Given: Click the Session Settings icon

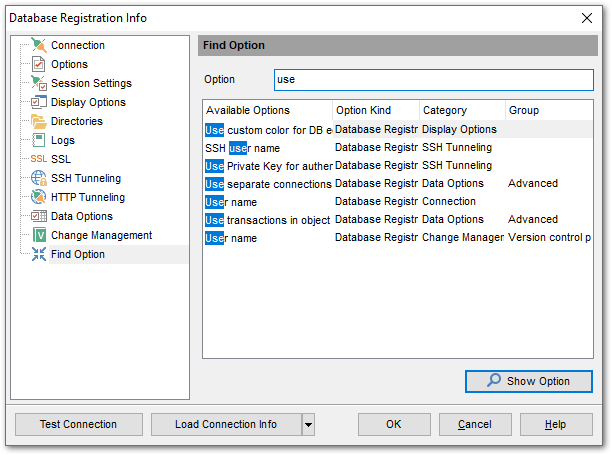Looking at the screenshot, I should [x=39, y=83].
